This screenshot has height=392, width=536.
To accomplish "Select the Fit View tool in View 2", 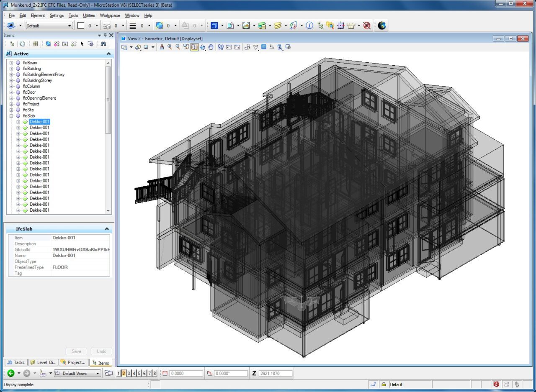I will click(194, 47).
